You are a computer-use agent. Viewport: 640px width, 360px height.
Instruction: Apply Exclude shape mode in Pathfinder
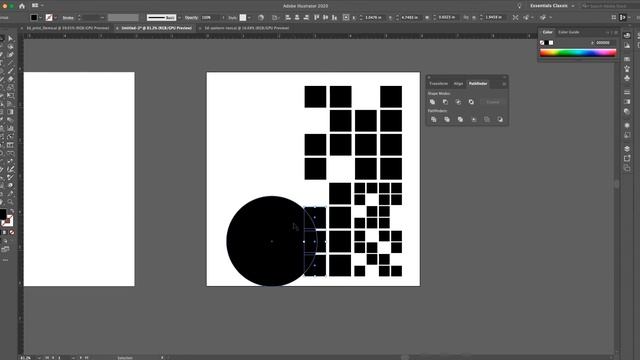[471, 102]
